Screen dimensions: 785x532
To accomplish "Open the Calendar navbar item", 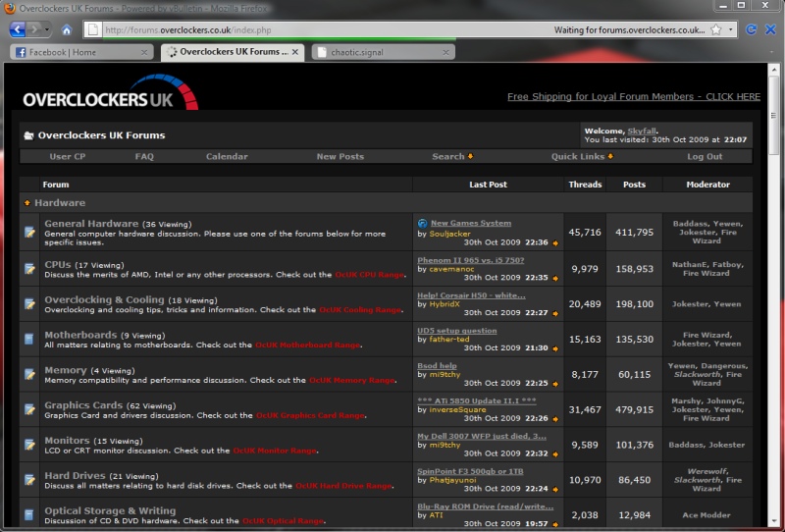I will click(227, 156).
